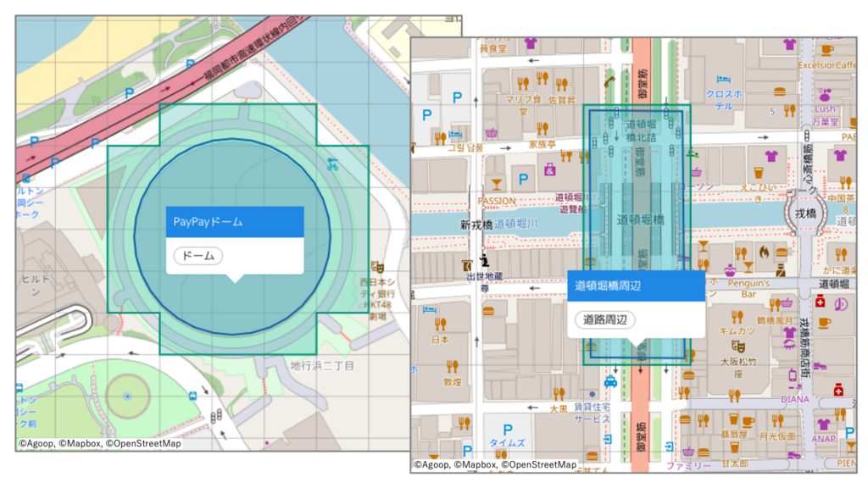868x488 pixels.
Task: Select the 道頓堀橋周辺 popup header
Action: click(636, 286)
